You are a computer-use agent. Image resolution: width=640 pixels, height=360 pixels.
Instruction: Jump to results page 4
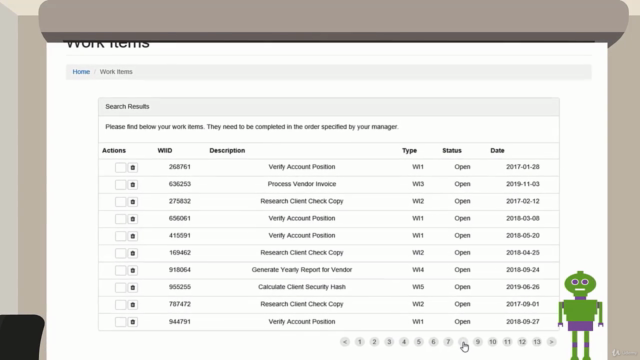[x=404, y=342]
